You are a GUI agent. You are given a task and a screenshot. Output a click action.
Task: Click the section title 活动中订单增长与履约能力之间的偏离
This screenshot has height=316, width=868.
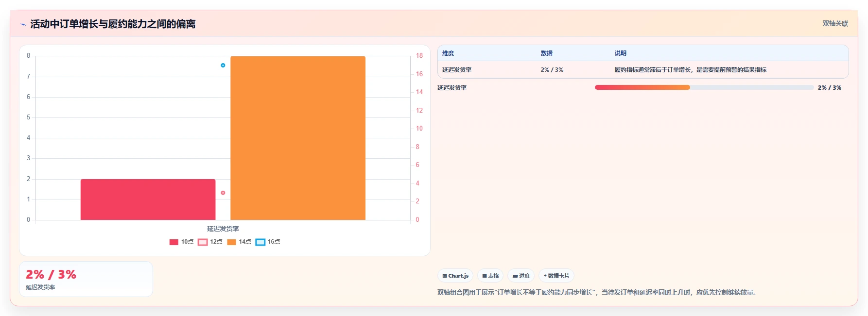coord(113,24)
